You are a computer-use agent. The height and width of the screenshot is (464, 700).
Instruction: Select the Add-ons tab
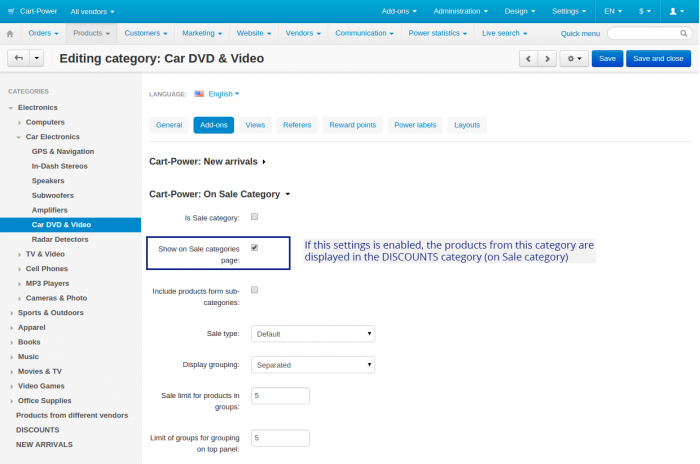click(214, 125)
